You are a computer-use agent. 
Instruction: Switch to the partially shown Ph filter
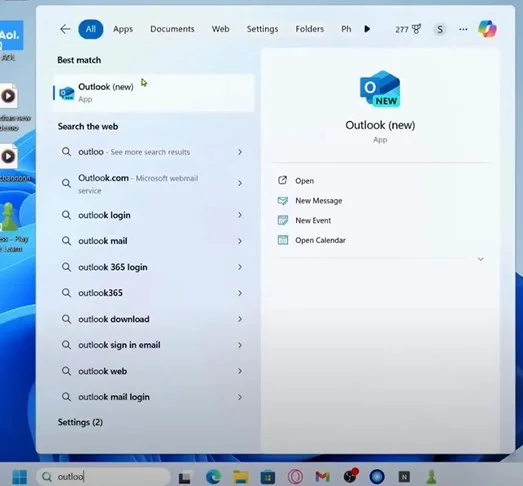pyautogui.click(x=346, y=29)
